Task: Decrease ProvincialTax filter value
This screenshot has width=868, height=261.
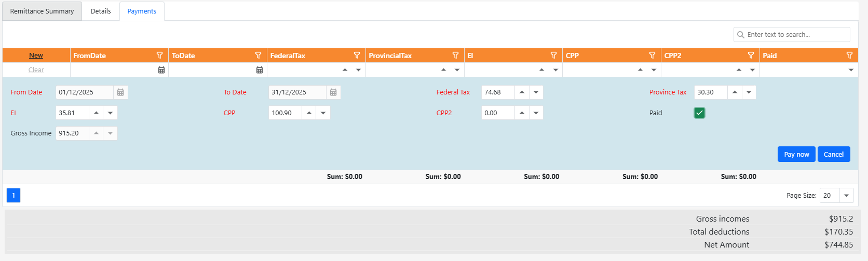Action: click(457, 70)
